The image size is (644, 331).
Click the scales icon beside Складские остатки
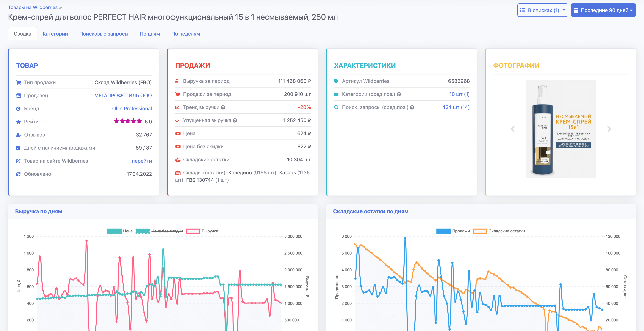coord(178,159)
